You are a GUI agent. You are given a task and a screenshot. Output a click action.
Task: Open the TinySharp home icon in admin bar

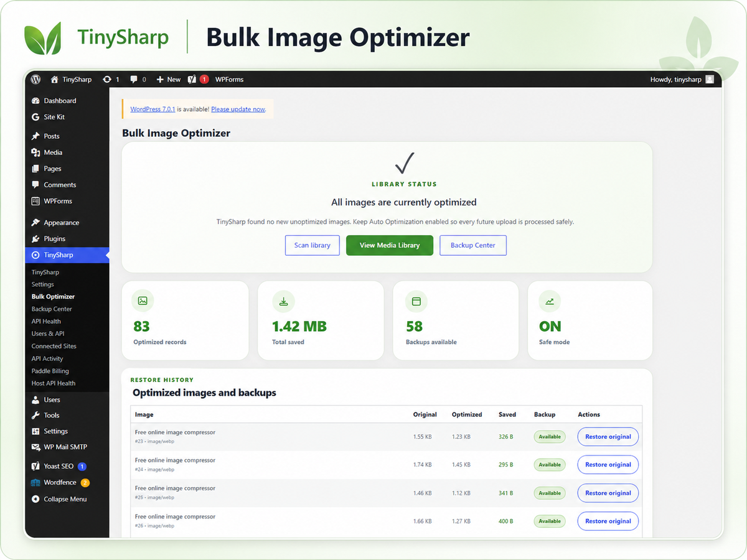(54, 79)
